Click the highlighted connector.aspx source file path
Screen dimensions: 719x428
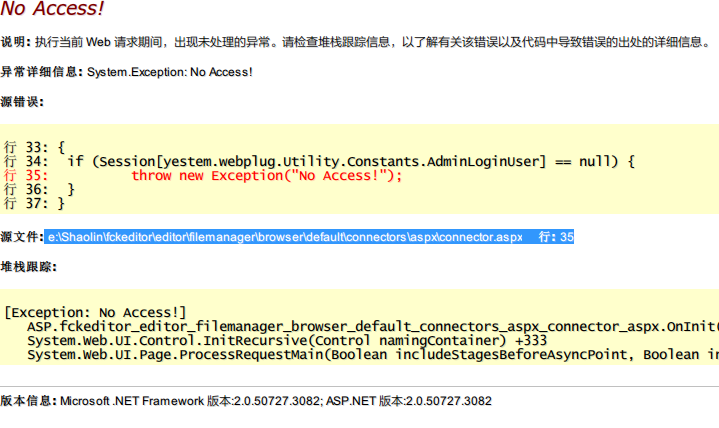coord(285,237)
